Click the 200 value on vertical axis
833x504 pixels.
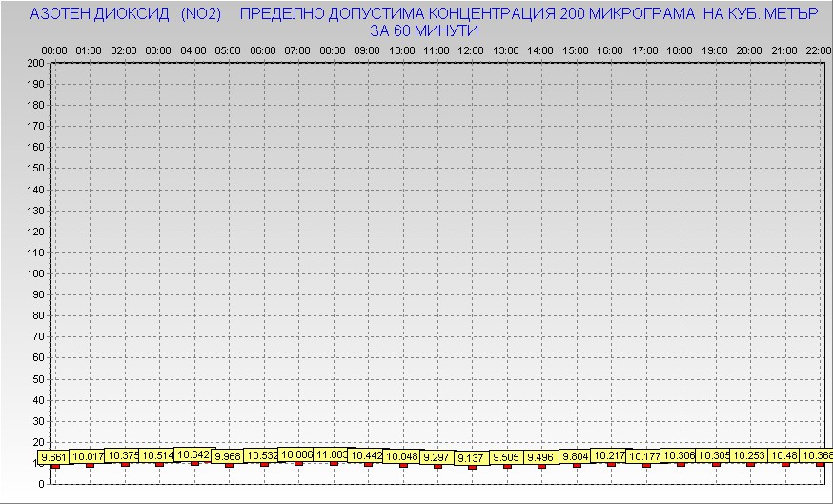35,63
